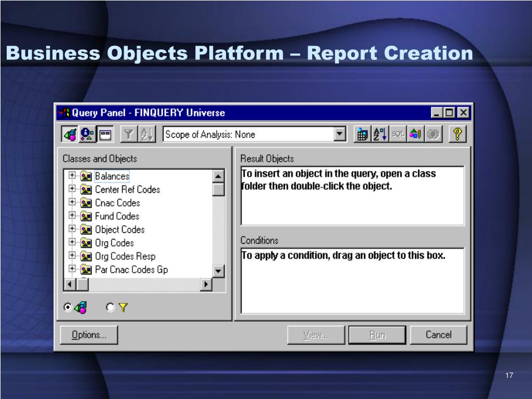Click the Balances folder icon
The height and width of the screenshot is (399, 532).
pyautogui.click(x=86, y=176)
